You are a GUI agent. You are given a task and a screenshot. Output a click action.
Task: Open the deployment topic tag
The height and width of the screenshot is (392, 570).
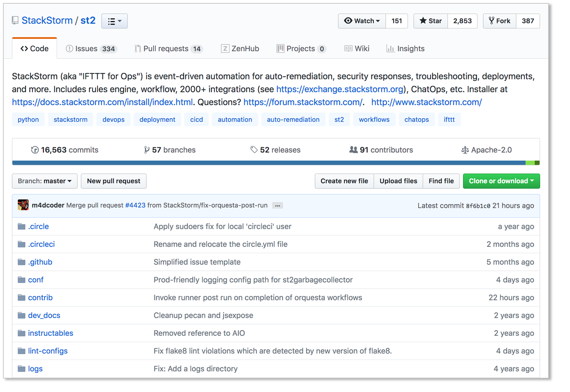click(157, 120)
